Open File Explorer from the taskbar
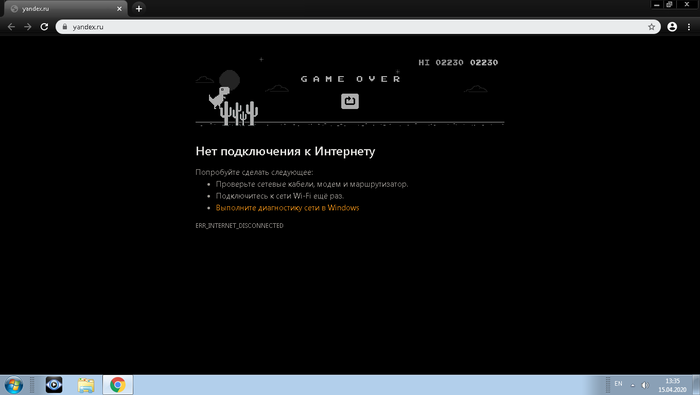The height and width of the screenshot is (395, 700). tap(86, 385)
